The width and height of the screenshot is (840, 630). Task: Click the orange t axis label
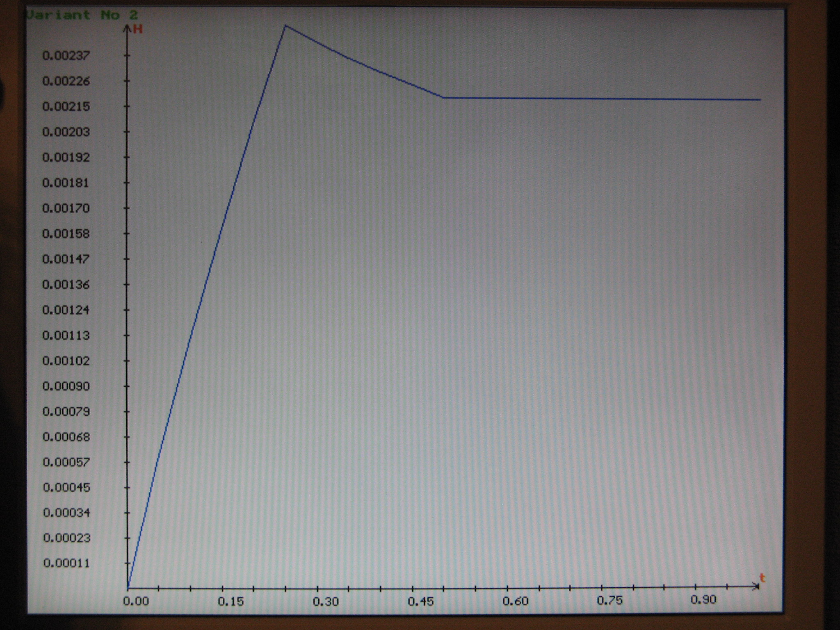(x=762, y=578)
